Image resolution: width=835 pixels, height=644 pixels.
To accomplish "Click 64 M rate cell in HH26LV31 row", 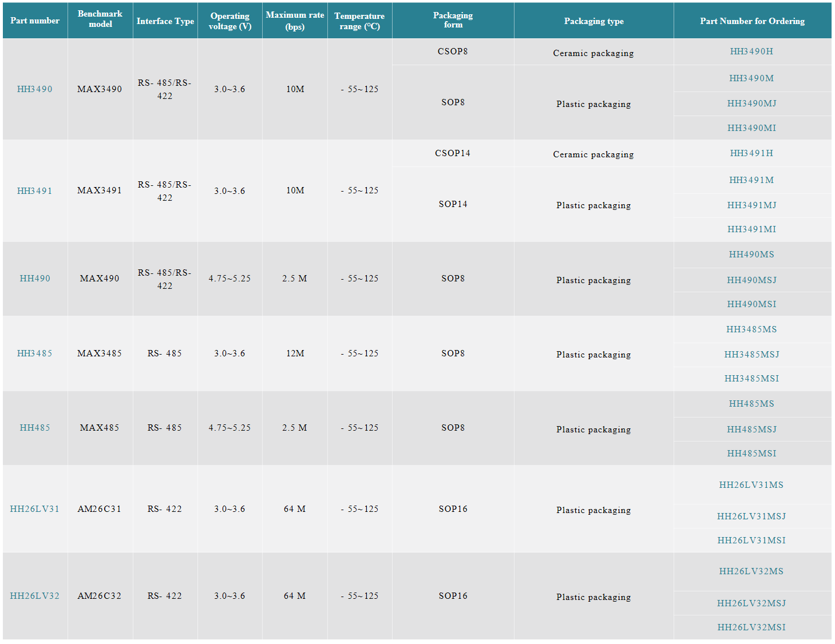I will pyautogui.click(x=295, y=509).
